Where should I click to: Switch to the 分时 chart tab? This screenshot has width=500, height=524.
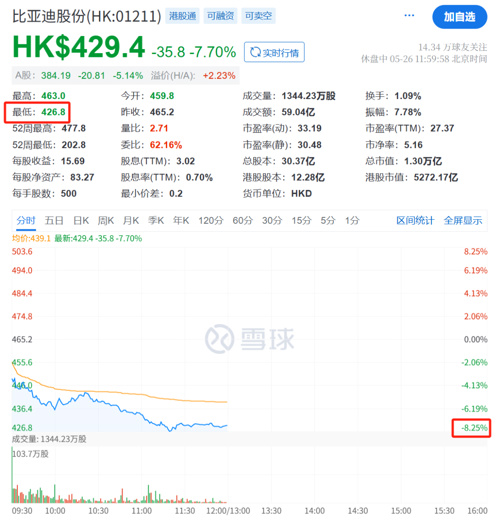26,221
